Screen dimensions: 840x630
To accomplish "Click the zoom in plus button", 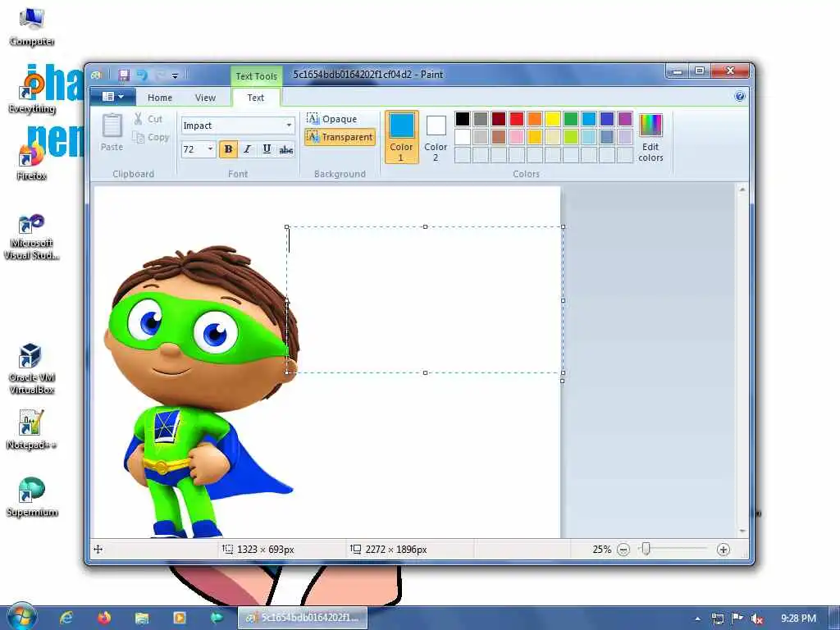I will pos(724,550).
